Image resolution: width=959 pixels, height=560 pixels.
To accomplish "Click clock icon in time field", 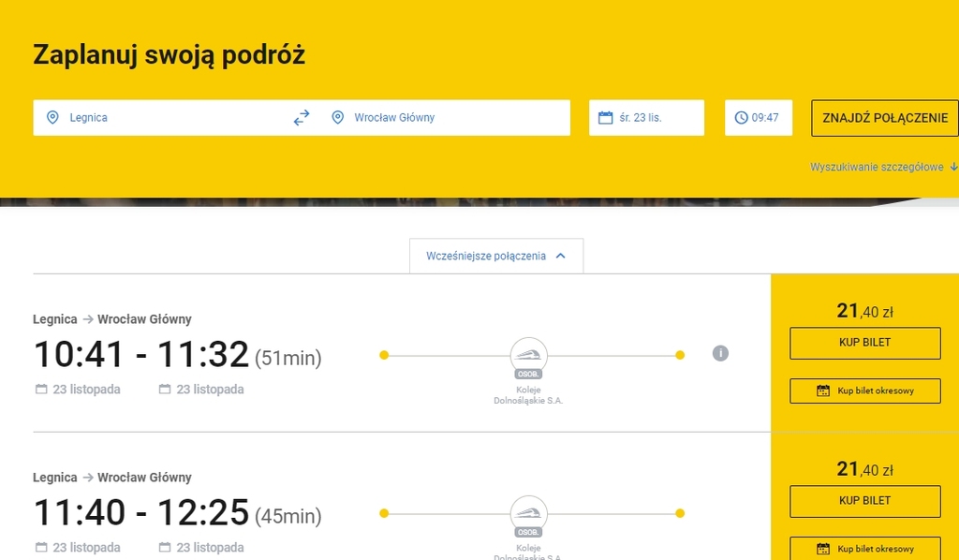I will 742,117.
